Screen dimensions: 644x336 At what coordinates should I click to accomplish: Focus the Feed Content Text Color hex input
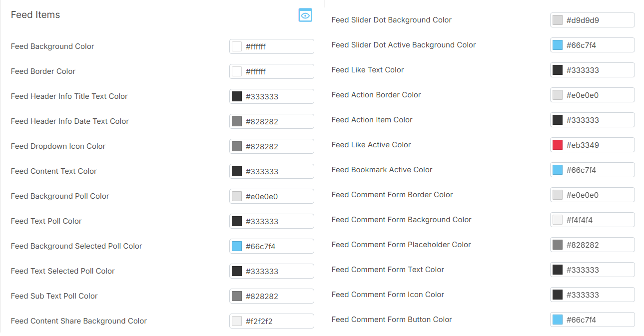point(277,171)
